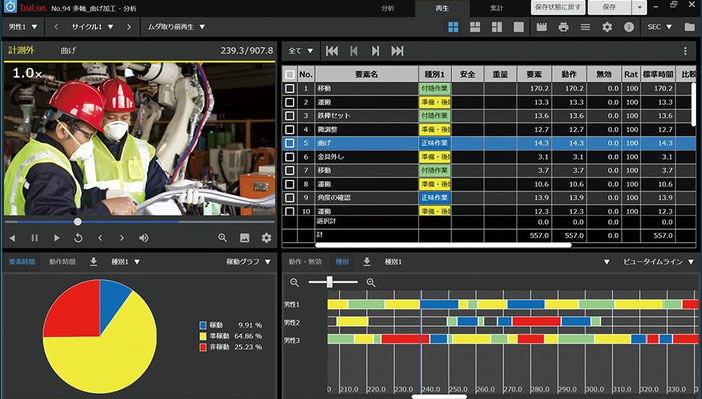Open the film clapper video icon
This screenshot has width=702, height=399.
pyautogui.click(x=541, y=27)
